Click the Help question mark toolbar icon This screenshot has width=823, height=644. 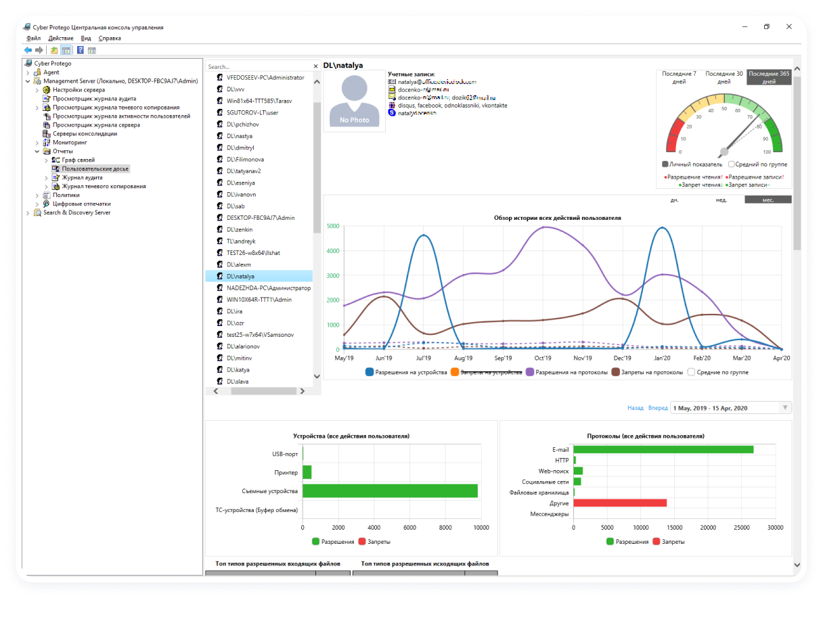pyautogui.click(x=81, y=50)
